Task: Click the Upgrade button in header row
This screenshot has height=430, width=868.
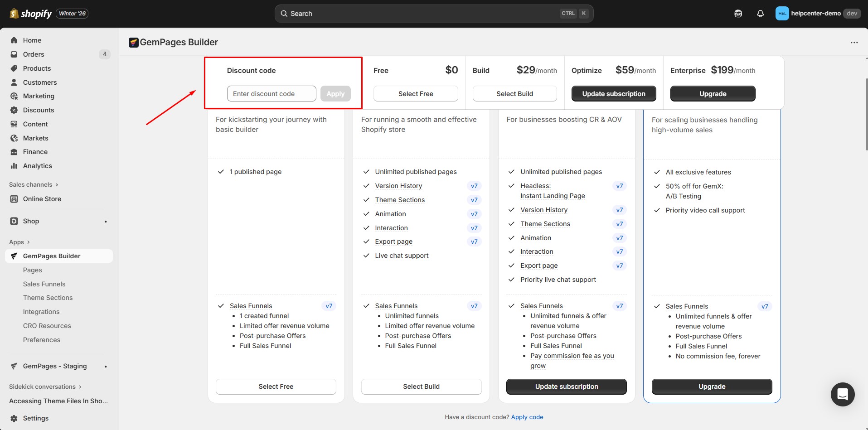Action: (x=713, y=94)
